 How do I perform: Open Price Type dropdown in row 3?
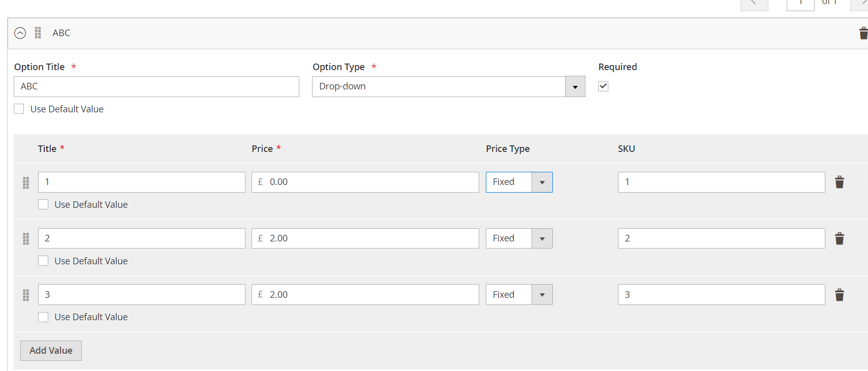tap(519, 295)
